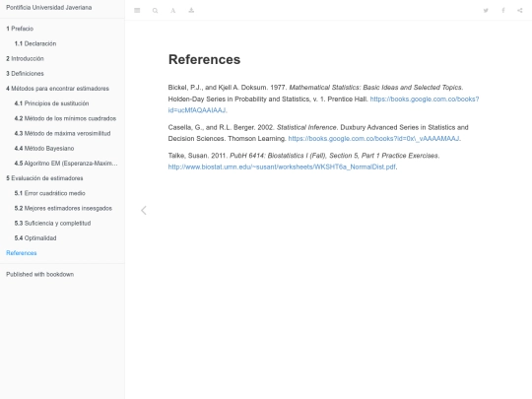Image resolution: width=532 pixels, height=399 pixels.
Task: Open section 4.3 Método de máxima verosimilitud
Action: (62, 133)
